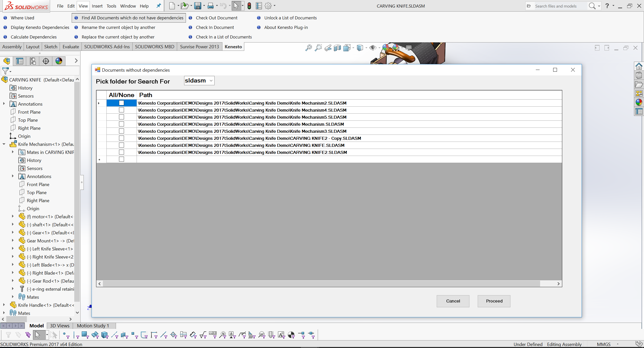
Task: Click About Kenesto Plug-in command
Action: point(286,27)
